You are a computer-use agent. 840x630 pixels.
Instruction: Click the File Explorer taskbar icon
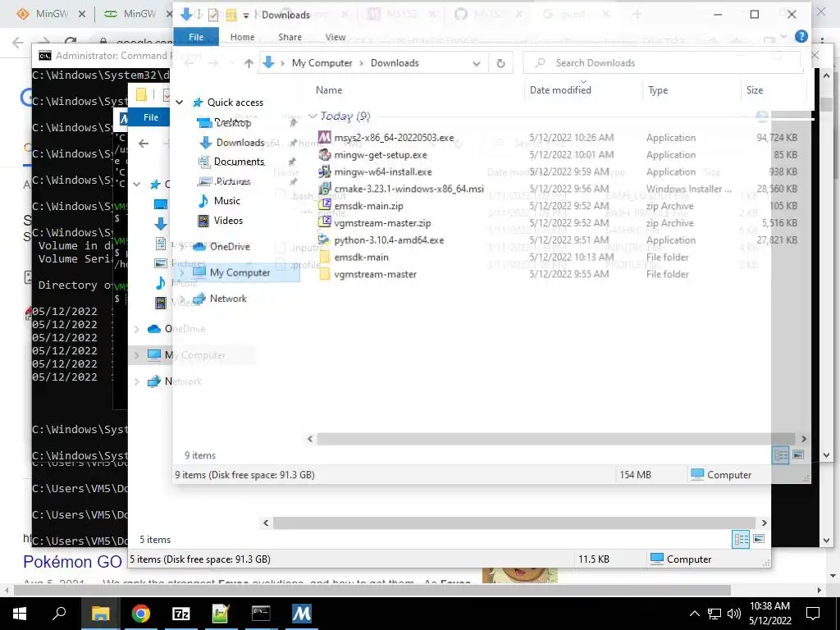(x=100, y=614)
